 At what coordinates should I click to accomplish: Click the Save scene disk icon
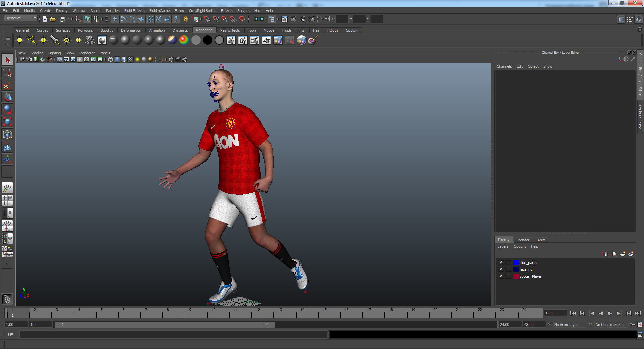[x=62, y=19]
